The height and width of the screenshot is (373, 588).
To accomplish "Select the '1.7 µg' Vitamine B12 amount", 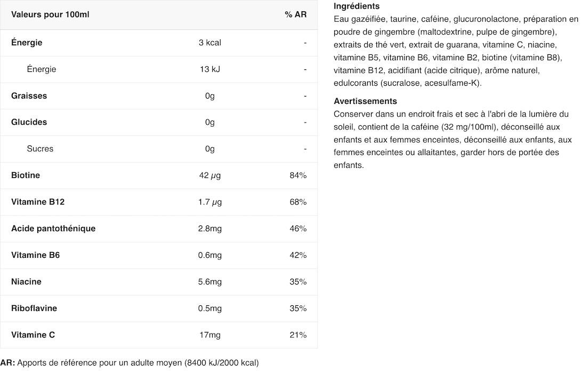I will [210, 202].
